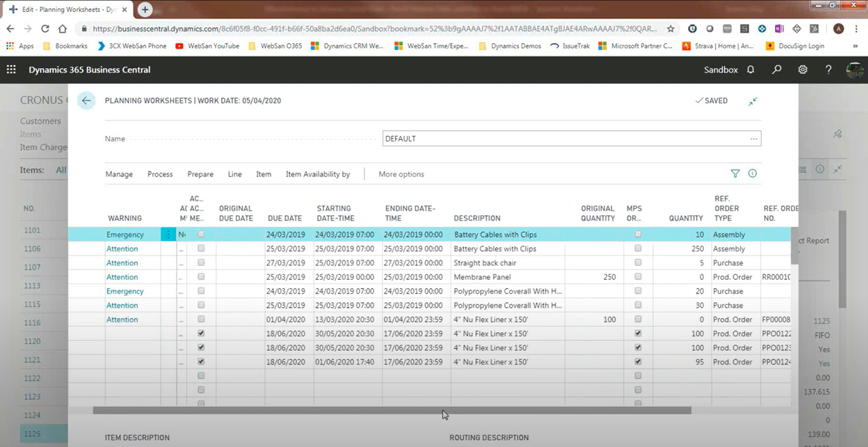868x447 pixels.
Task: Click the background Items page vertical scrollbar
Action: tap(842, 259)
